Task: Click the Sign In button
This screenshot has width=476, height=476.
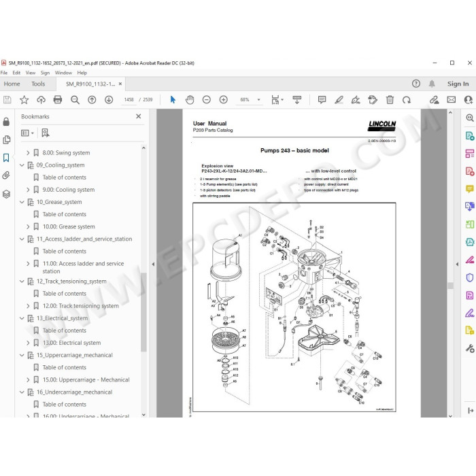Action: pos(458,84)
